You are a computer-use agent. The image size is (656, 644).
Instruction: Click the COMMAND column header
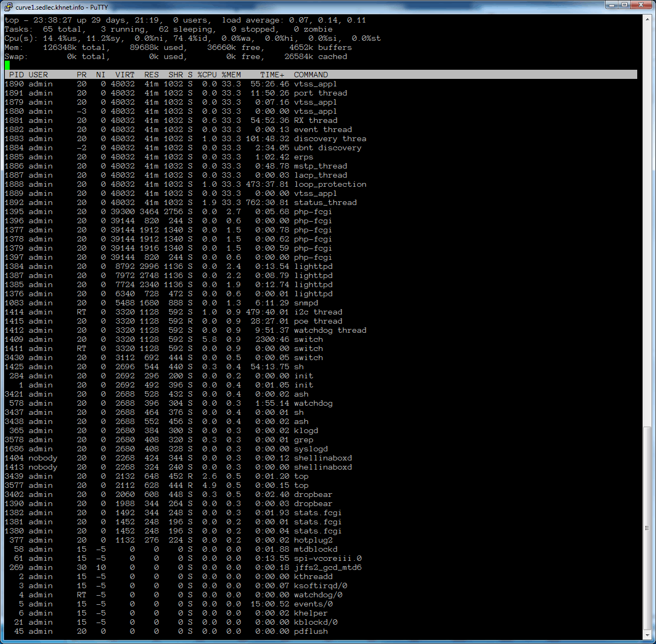click(x=311, y=75)
